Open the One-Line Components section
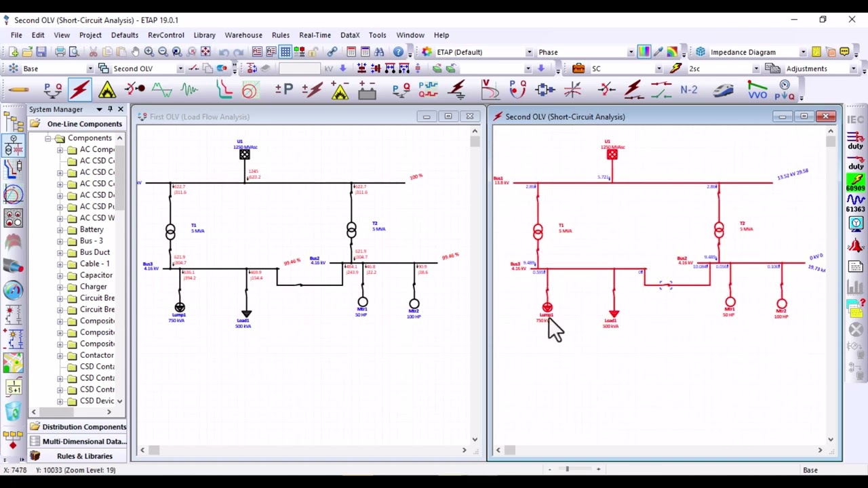The height and width of the screenshot is (488, 868). (77, 124)
